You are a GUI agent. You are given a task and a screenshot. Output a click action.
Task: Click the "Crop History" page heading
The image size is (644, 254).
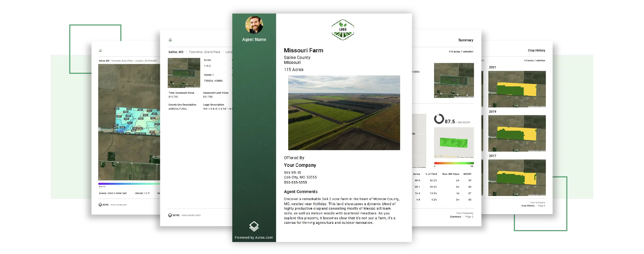(536, 50)
